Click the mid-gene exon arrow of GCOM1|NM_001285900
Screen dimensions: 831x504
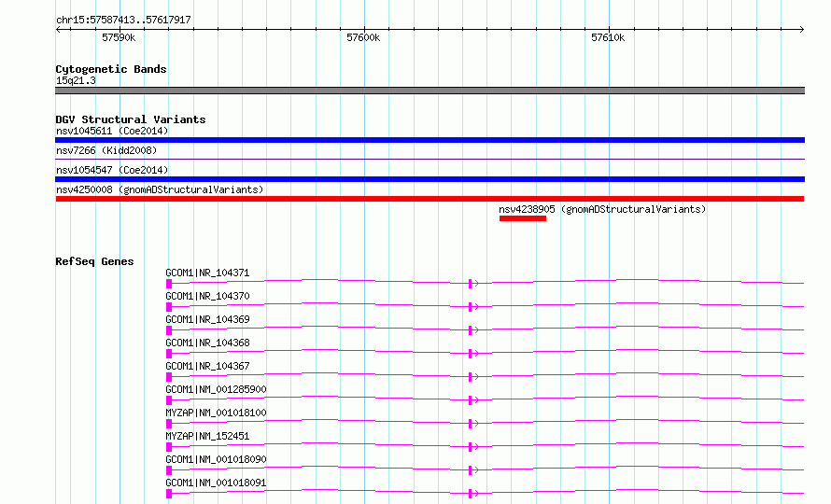(473, 400)
